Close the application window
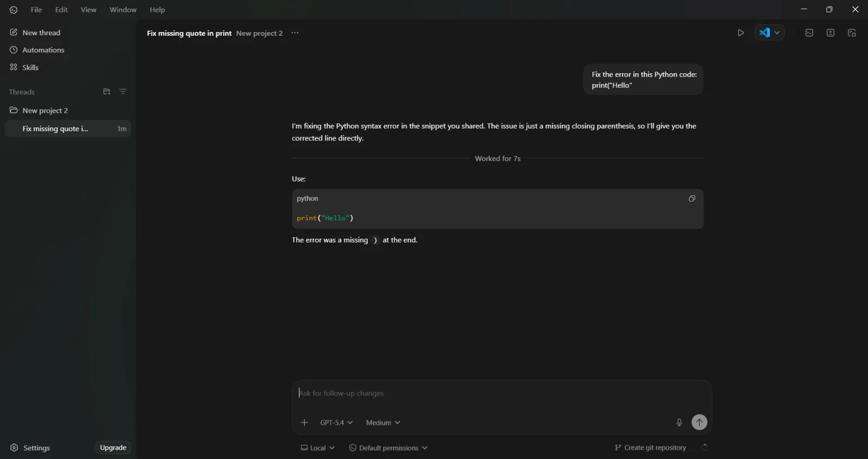868x459 pixels. pyautogui.click(x=856, y=9)
